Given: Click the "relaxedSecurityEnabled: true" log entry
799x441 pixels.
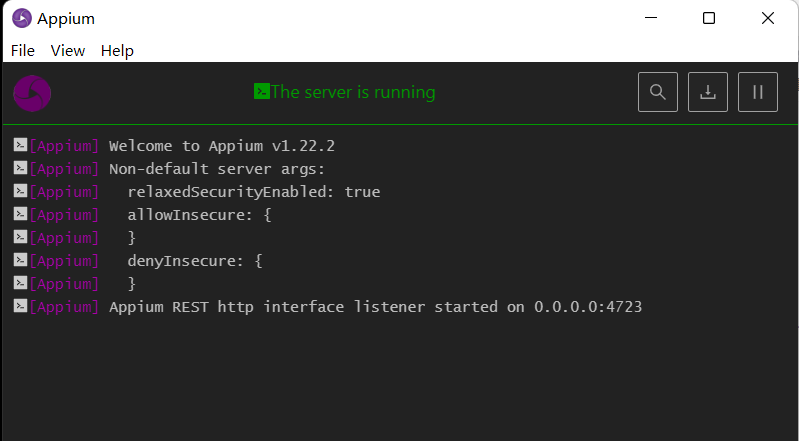Looking at the screenshot, I should click(254, 192).
